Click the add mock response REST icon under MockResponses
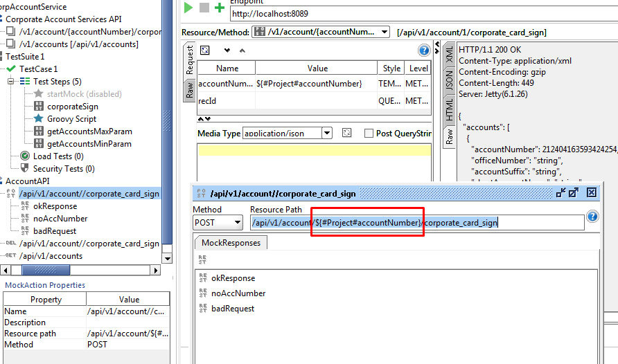The image size is (618, 364). [x=202, y=260]
